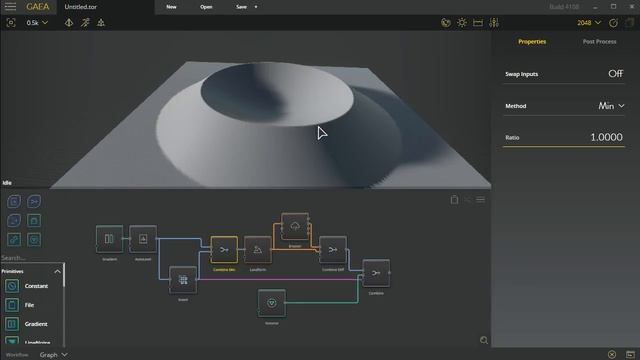Click the folder icon in status bar
Screen dimensions: 640x360
pyautogui.click(x=630, y=354)
